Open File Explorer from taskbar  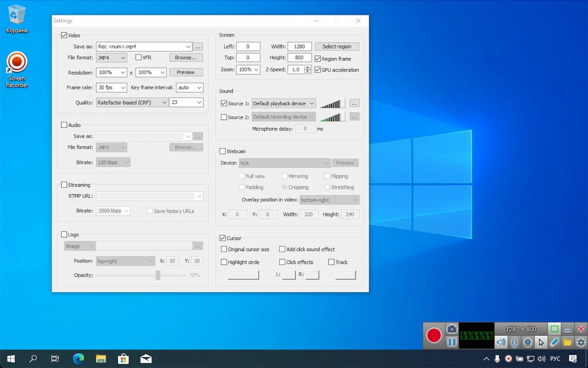pos(101,359)
